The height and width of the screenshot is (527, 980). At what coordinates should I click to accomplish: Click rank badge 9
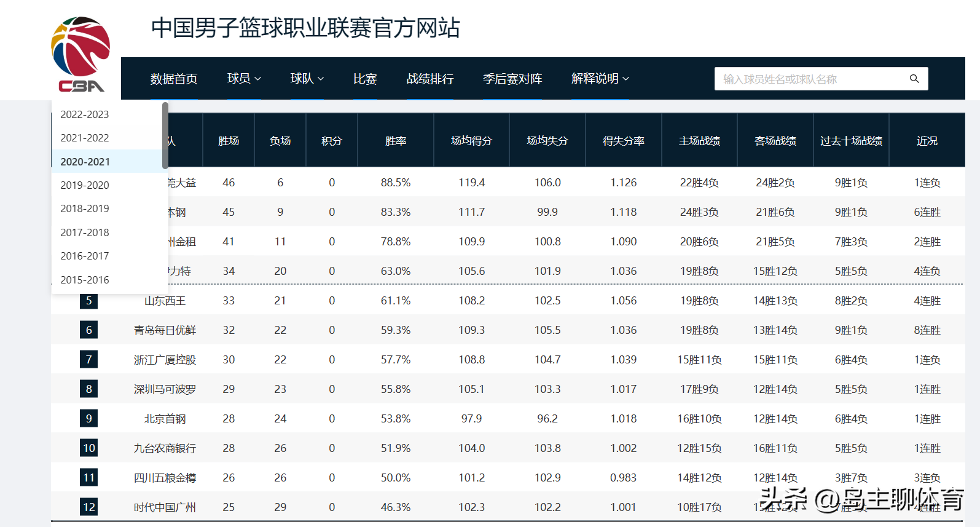[x=89, y=419]
